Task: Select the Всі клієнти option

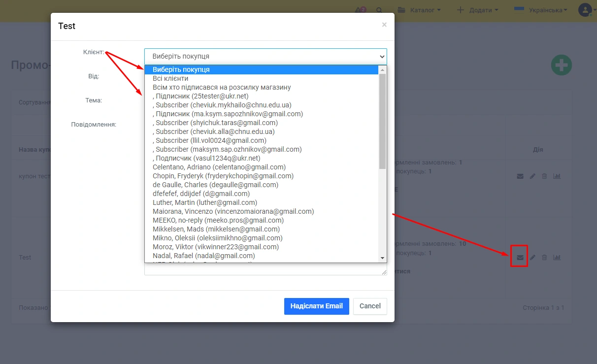Action: click(170, 78)
